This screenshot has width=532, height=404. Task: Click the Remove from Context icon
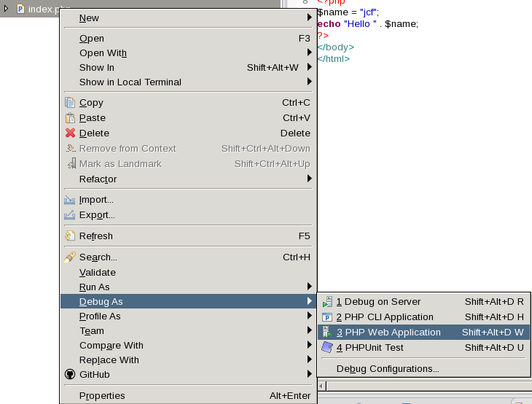pyautogui.click(x=70, y=148)
